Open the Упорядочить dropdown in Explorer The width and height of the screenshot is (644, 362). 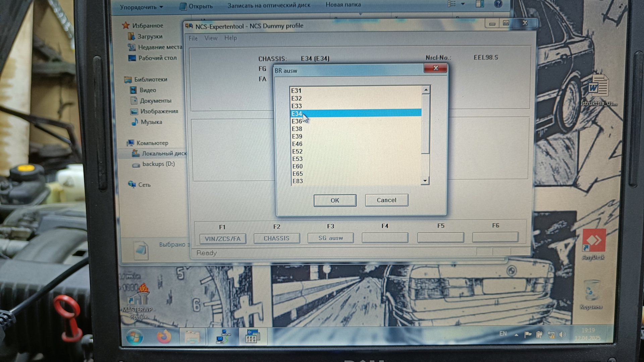(x=141, y=7)
